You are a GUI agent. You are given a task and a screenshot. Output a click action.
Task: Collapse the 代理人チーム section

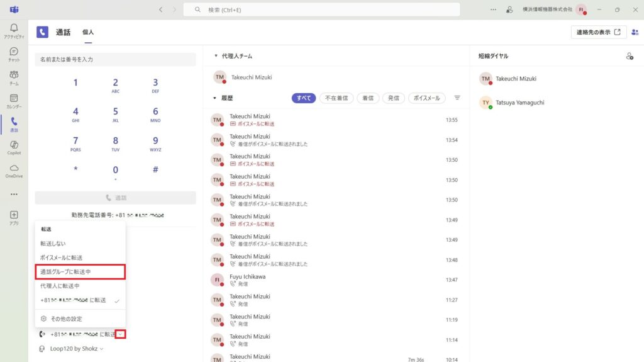pyautogui.click(x=216, y=56)
